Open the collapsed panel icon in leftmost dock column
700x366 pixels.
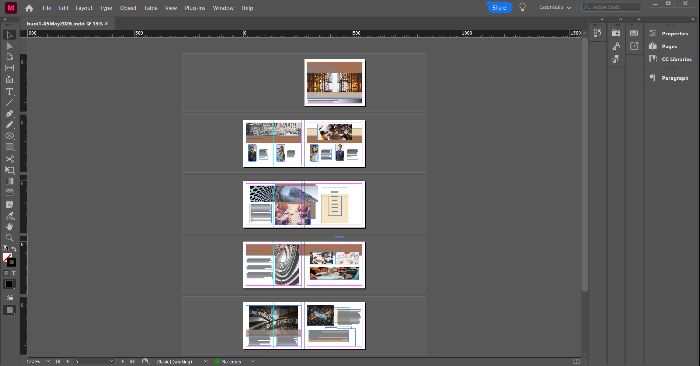[597, 33]
